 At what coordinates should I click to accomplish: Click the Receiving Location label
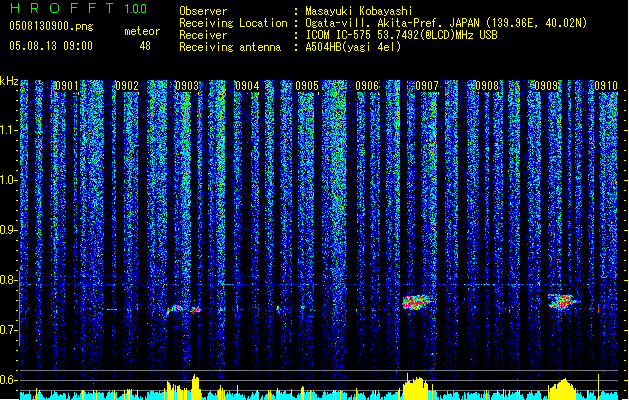coord(233,23)
